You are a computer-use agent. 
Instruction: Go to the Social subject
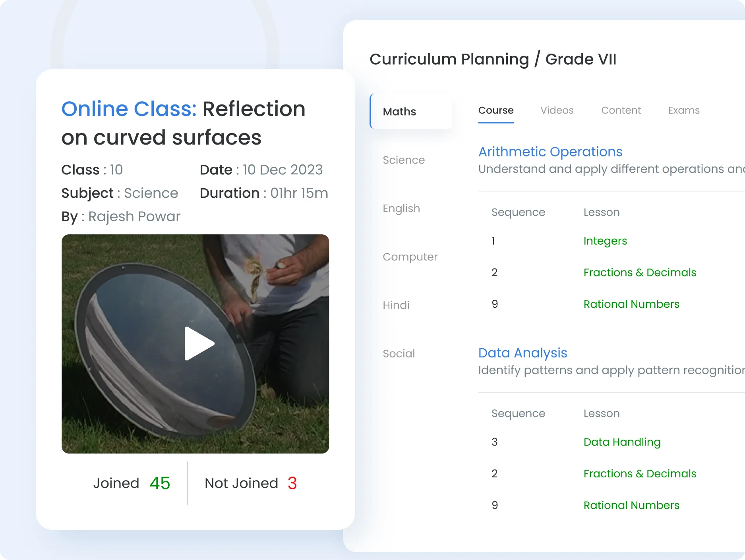[x=399, y=353]
